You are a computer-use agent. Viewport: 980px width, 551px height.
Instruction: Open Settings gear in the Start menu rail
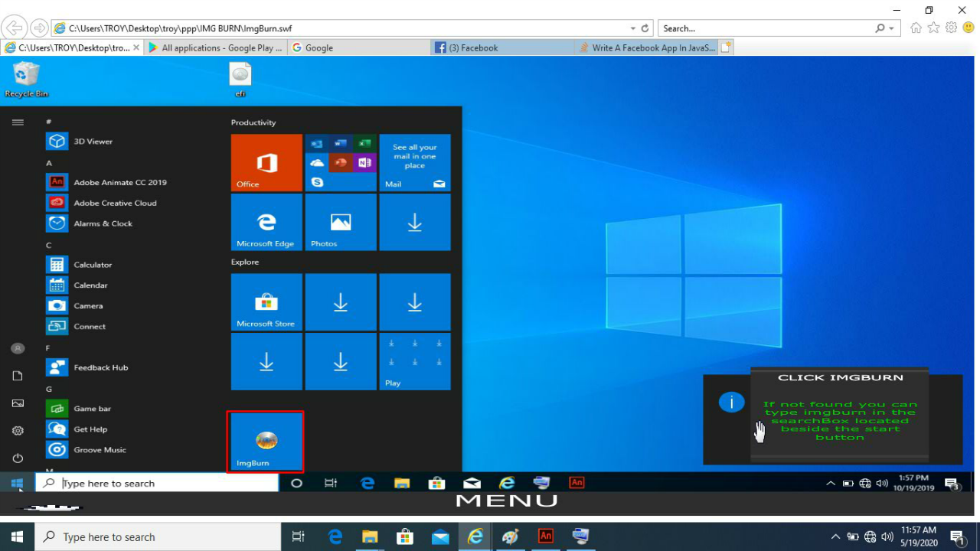click(18, 431)
